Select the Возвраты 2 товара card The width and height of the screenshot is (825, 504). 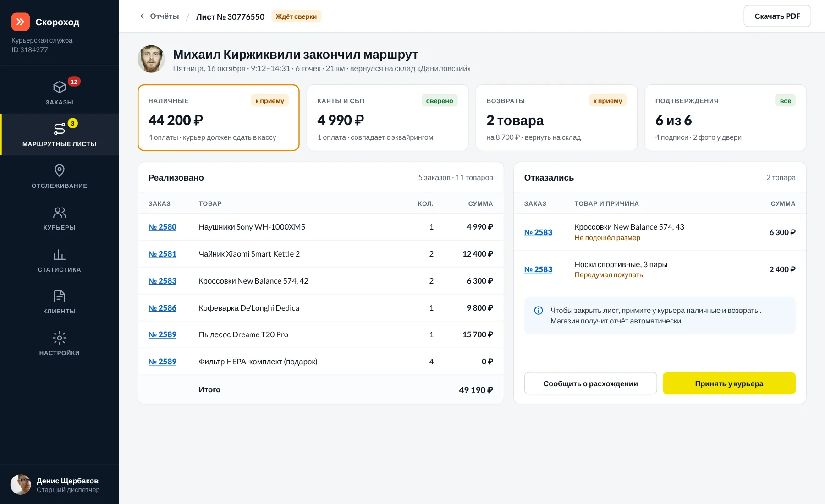click(x=556, y=118)
